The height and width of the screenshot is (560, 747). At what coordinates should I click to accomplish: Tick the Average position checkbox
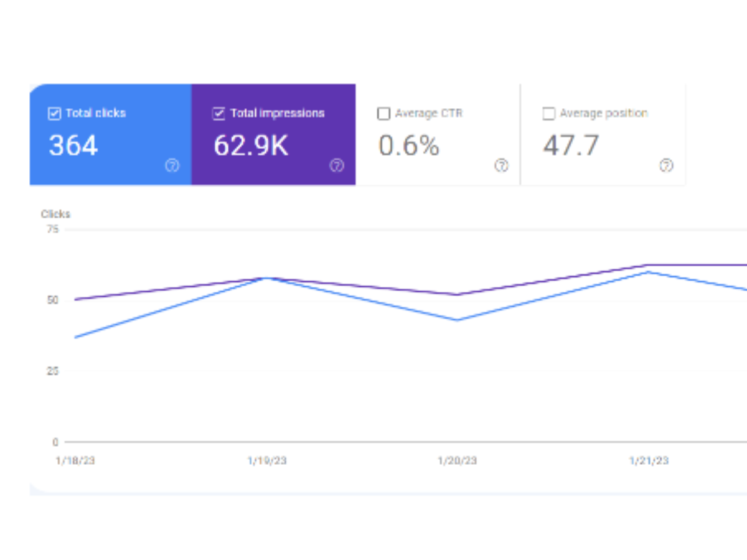548,114
